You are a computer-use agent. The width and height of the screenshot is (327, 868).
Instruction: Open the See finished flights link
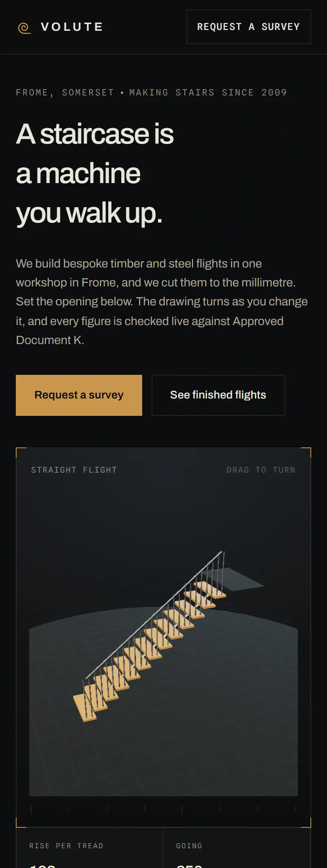pos(218,395)
